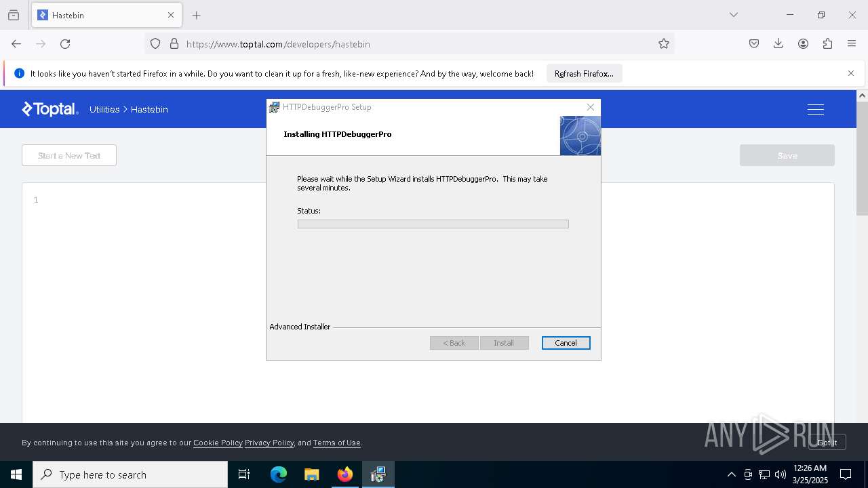Click the Hastebin Save button

[x=787, y=155]
